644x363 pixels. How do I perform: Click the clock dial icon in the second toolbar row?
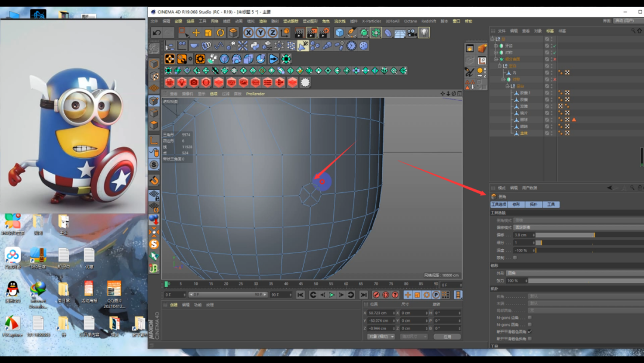coord(351,45)
